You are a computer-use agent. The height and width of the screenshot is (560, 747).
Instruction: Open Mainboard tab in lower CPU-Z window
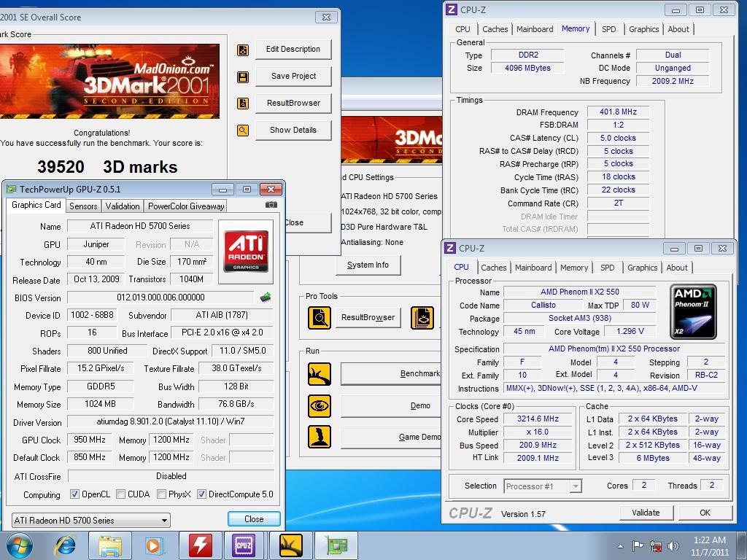tap(533, 268)
